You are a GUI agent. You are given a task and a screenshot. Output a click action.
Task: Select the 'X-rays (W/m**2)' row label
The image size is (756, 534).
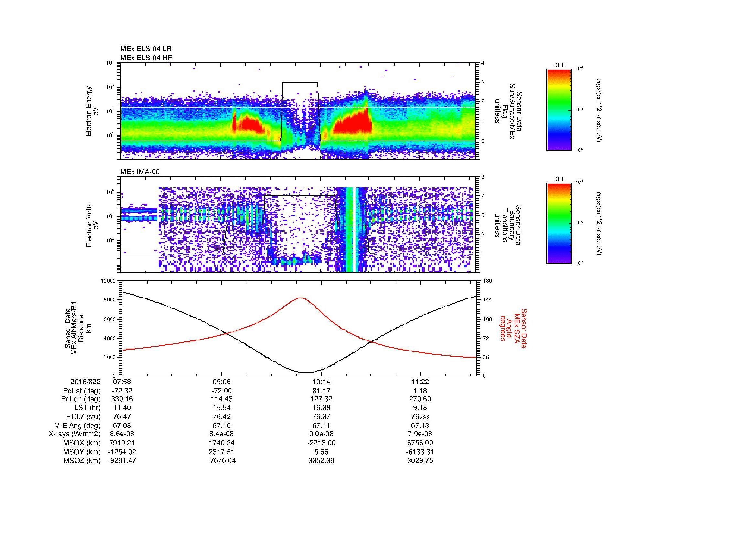[74, 434]
